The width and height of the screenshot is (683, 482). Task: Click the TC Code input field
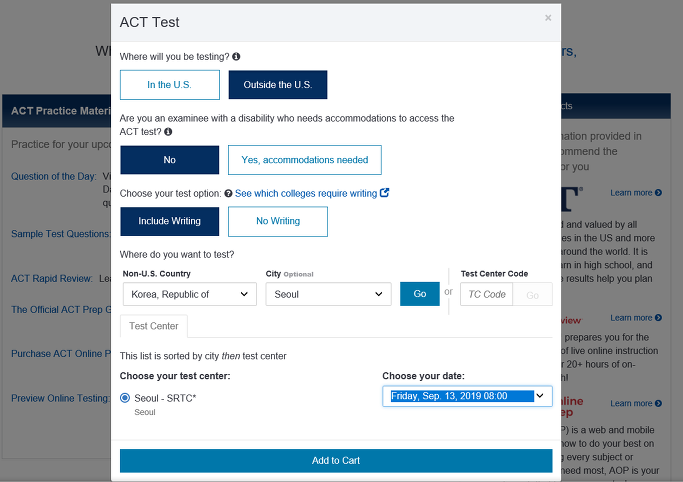(x=487, y=294)
